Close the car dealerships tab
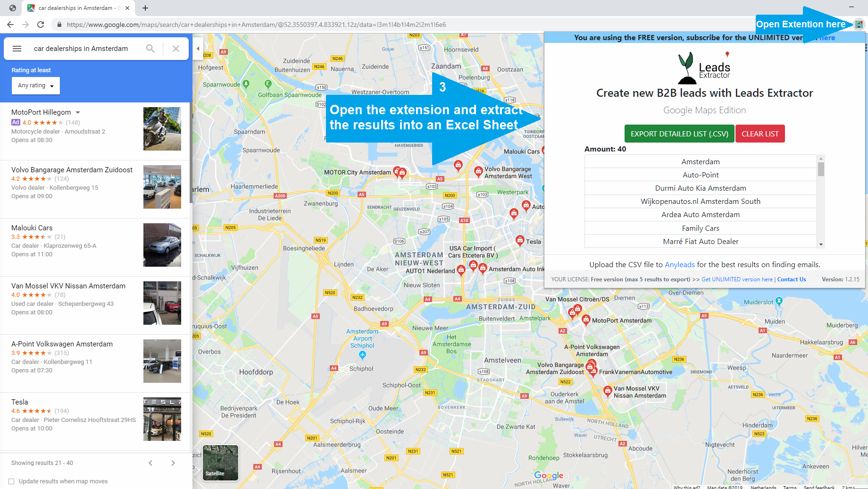The height and width of the screenshot is (489, 868). click(127, 8)
